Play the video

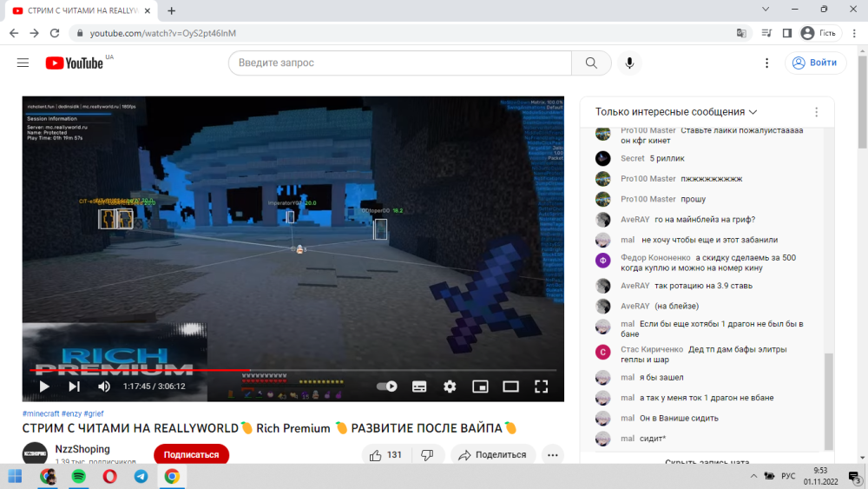[44, 387]
